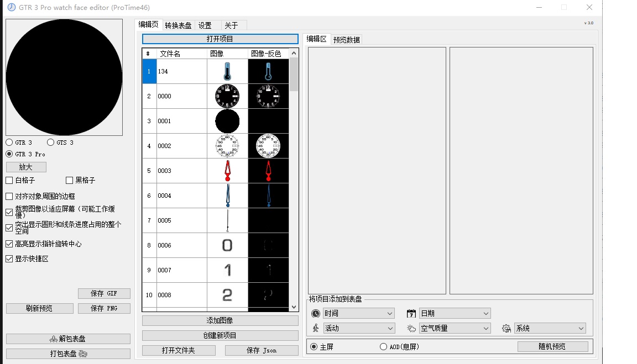Select the AOD(息屏) radio button
Viewport: 637px width, 364px height.
383,346
